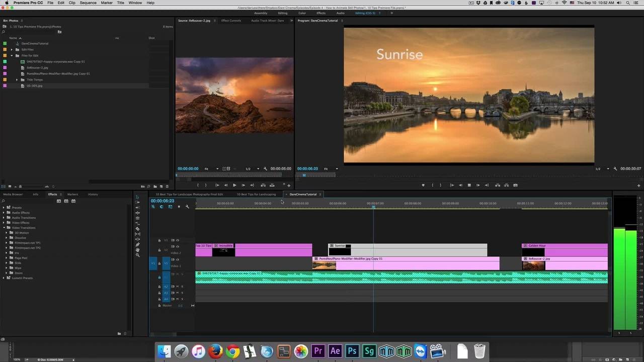Click Export Frame camera icon in Program monitor
The image size is (644, 362).
(515, 185)
